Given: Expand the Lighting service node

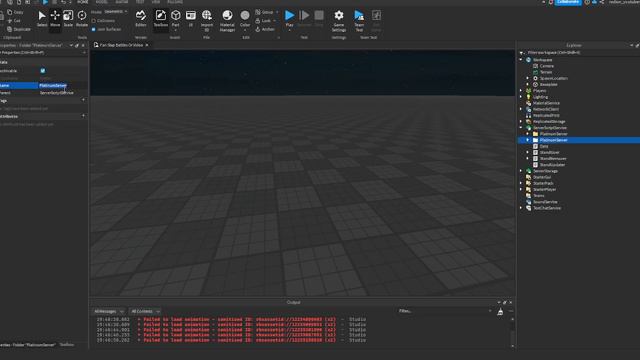Looking at the screenshot, I should click(x=521, y=97).
